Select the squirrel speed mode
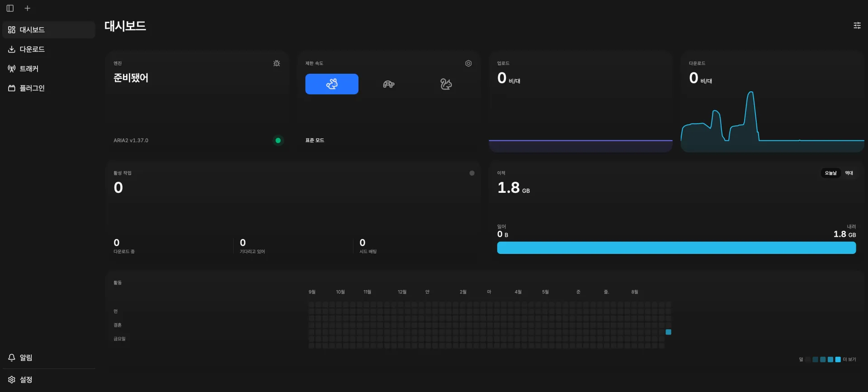The width and height of the screenshot is (868, 392). (x=446, y=84)
